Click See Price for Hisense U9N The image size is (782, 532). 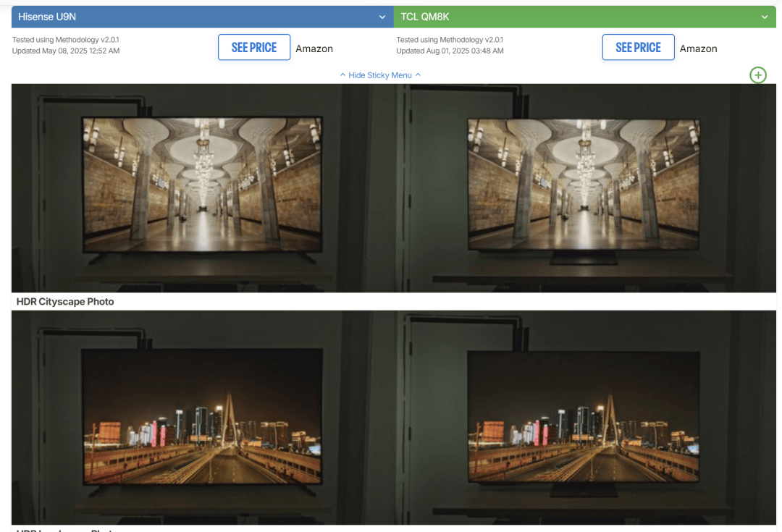tap(254, 47)
